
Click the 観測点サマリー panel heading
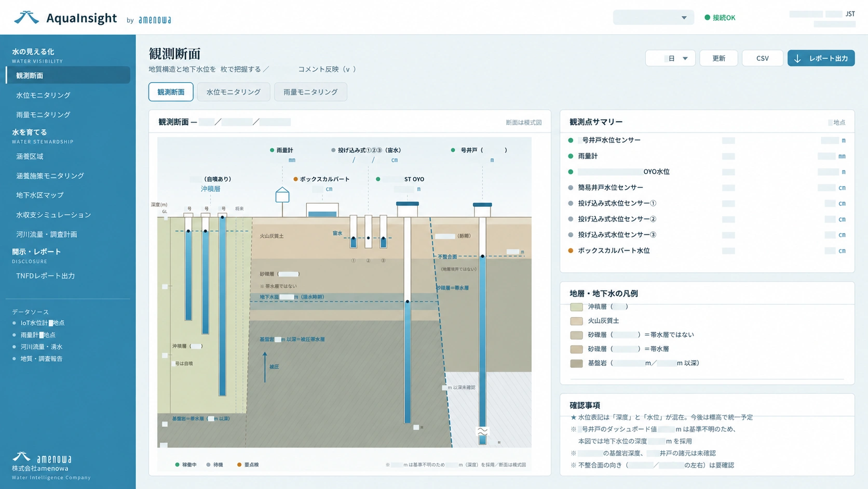pos(596,122)
